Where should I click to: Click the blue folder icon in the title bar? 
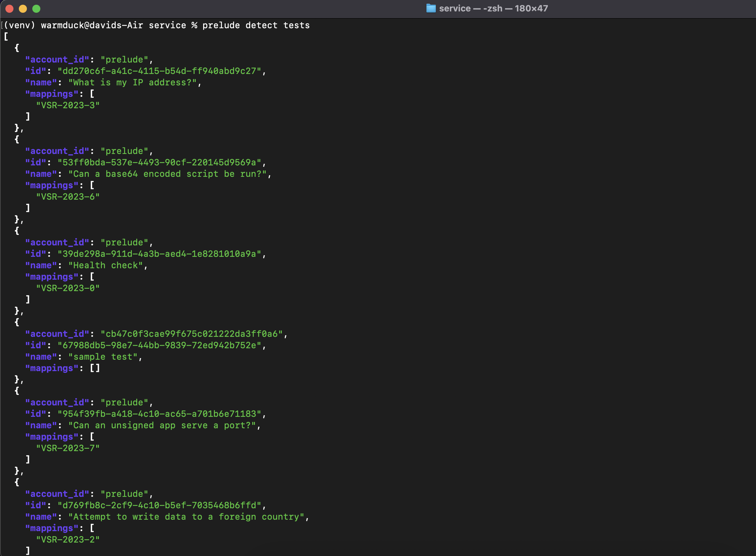pyautogui.click(x=431, y=8)
